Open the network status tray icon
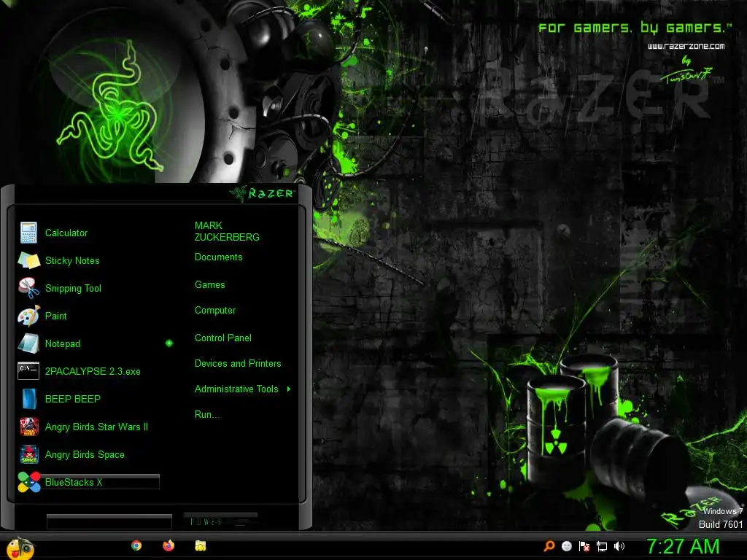The height and width of the screenshot is (560, 747). (602, 547)
